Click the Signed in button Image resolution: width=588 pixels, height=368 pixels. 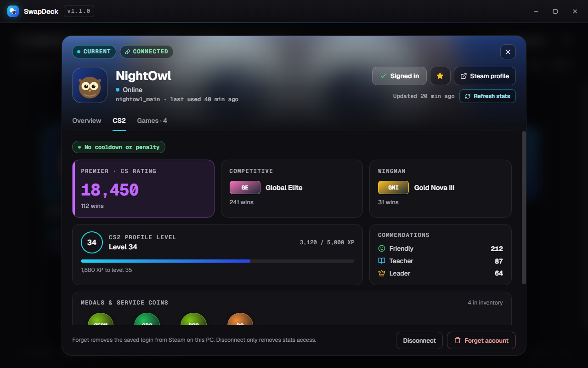pyautogui.click(x=399, y=76)
